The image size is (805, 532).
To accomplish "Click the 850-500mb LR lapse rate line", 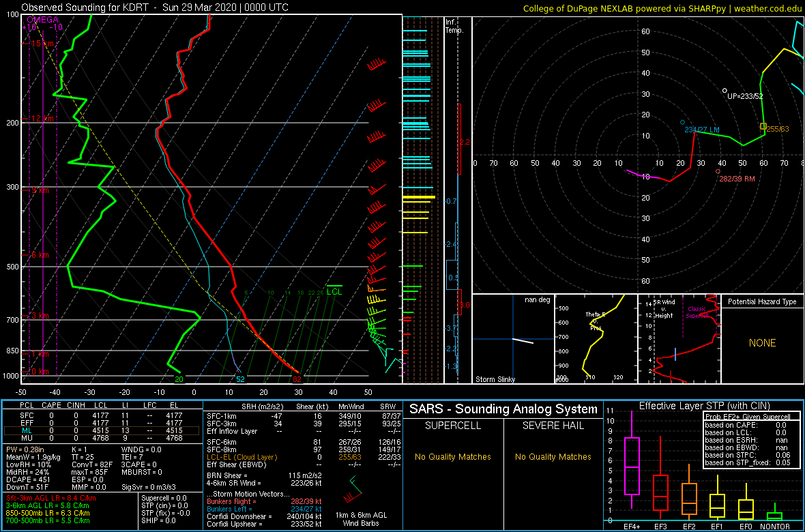I will pyautogui.click(x=48, y=513).
